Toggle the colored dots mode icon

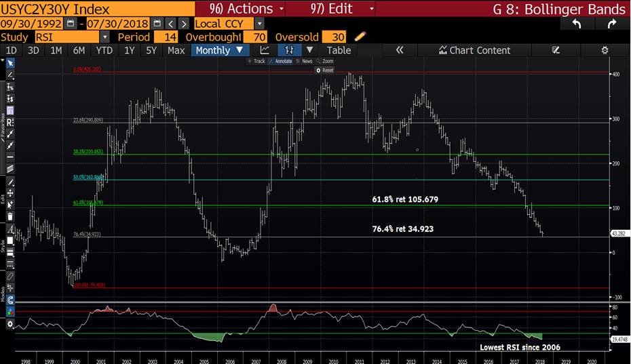[x=10, y=312]
